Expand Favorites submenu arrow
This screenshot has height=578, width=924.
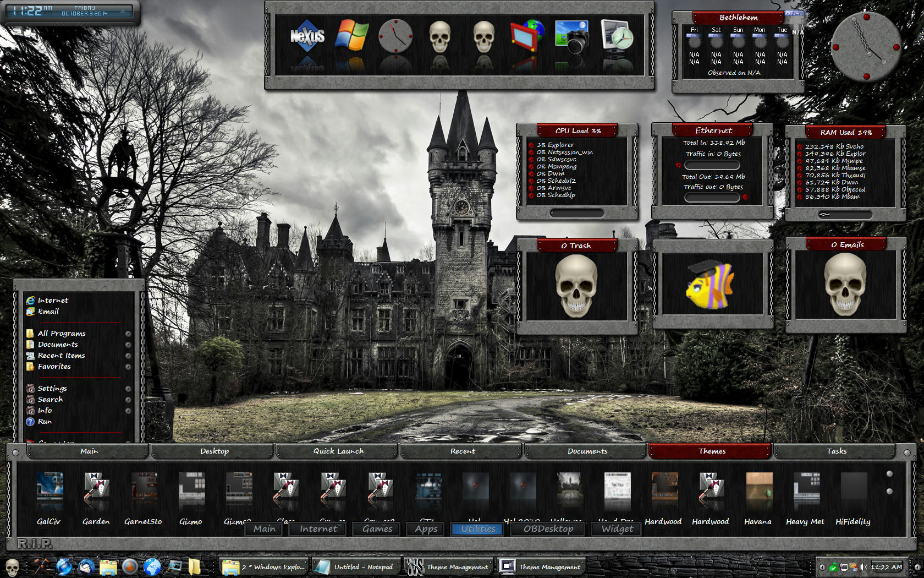click(x=128, y=367)
